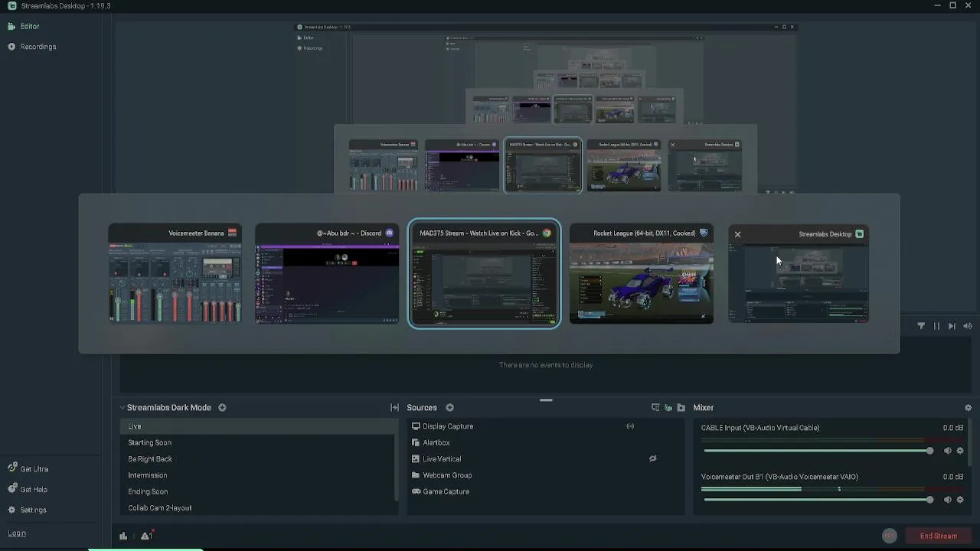This screenshot has width=980, height=551.
Task: Open the warning notifications icon
Action: 146,536
